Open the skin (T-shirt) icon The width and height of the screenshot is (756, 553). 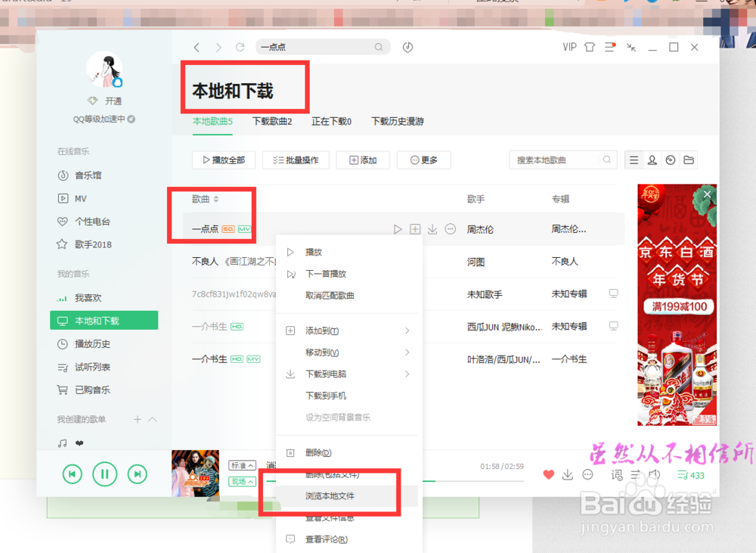[590, 48]
